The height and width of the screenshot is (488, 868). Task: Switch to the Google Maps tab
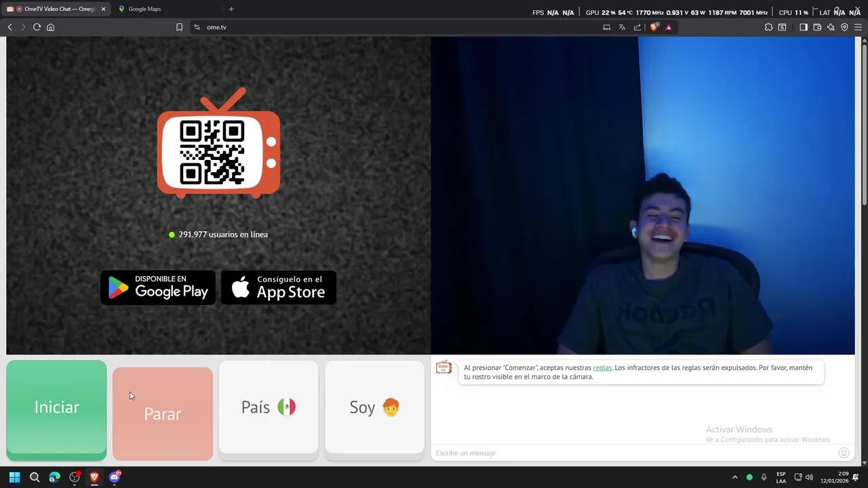click(144, 9)
